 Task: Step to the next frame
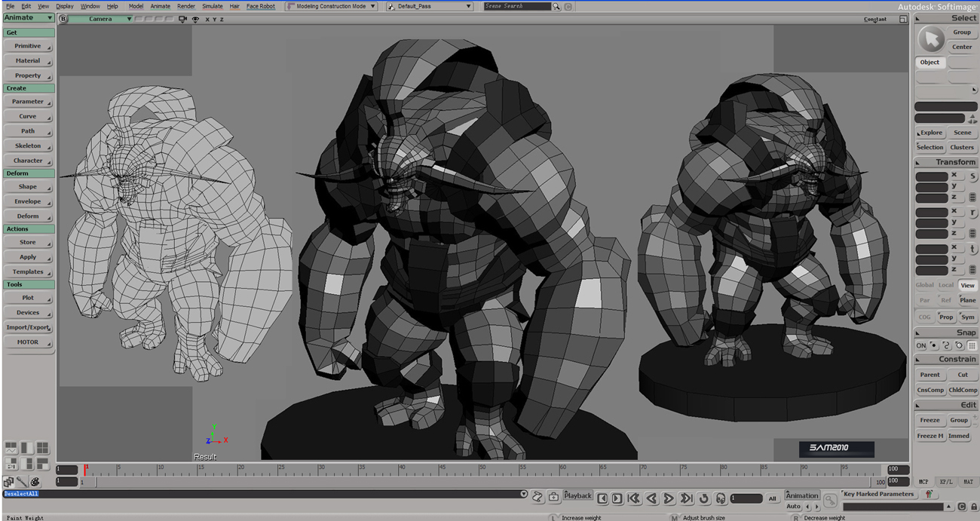pyautogui.click(x=617, y=498)
